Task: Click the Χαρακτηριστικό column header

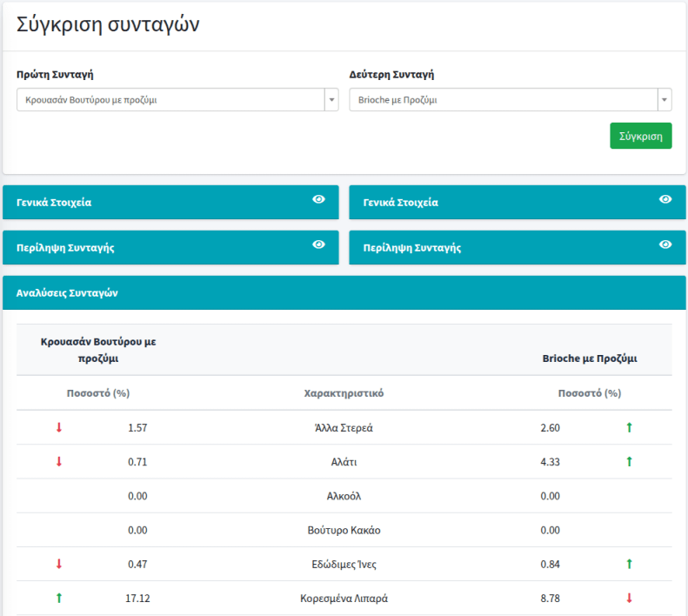Action: (x=344, y=393)
